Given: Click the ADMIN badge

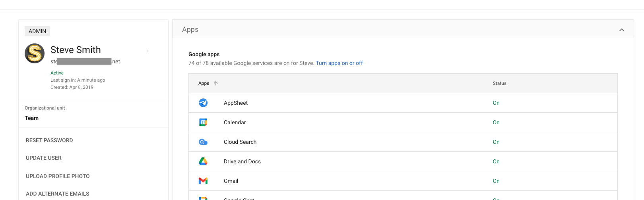Looking at the screenshot, I should point(37,31).
